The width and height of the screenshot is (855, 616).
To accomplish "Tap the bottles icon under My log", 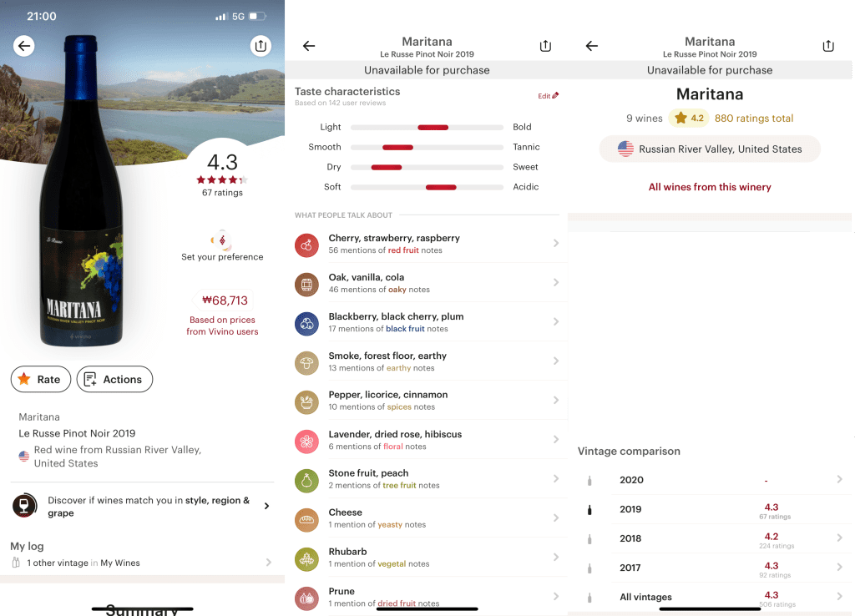I will click(16, 563).
